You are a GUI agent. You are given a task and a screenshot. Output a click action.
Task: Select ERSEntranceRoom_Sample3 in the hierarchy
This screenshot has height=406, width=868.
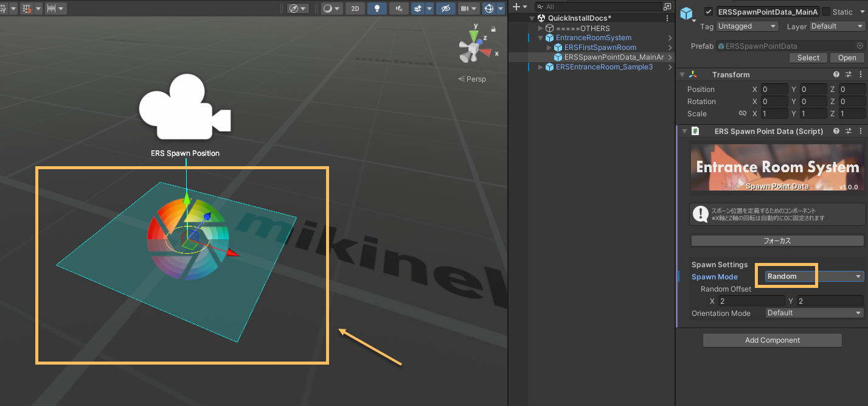[604, 67]
